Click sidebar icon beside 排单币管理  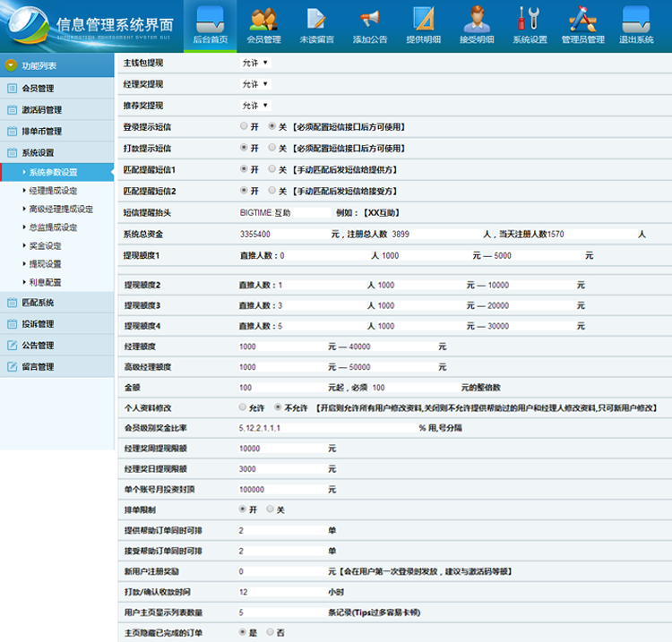point(12,131)
